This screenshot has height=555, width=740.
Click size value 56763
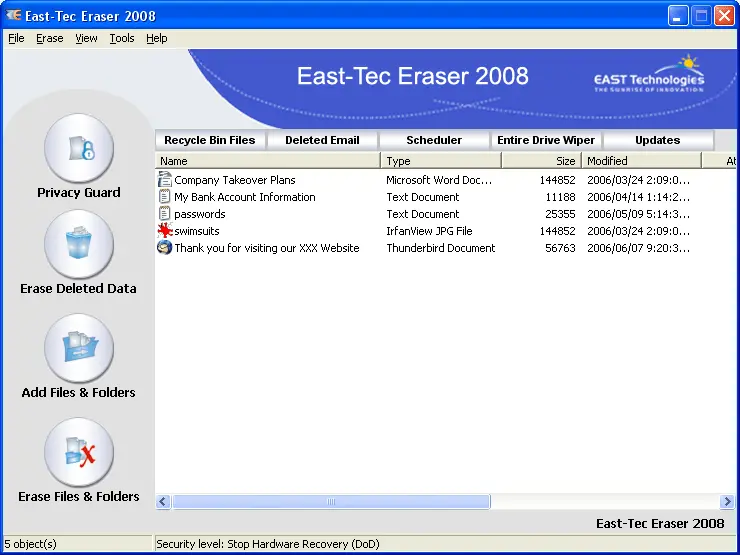[x=560, y=248]
